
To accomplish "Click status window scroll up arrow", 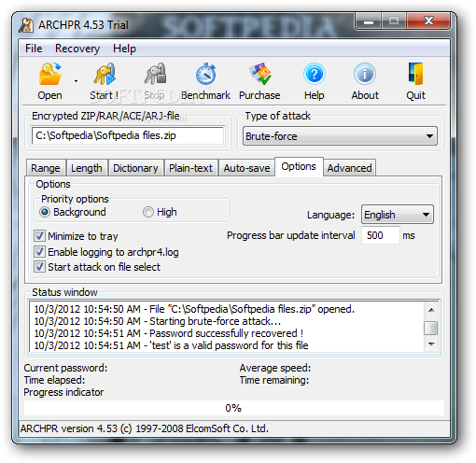I will tap(431, 310).
